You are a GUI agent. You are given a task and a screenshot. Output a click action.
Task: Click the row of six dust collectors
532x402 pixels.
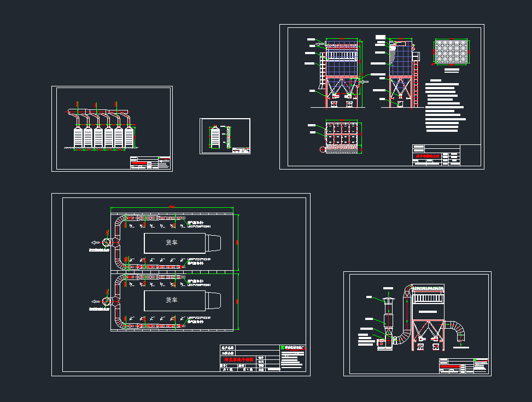[103, 137]
